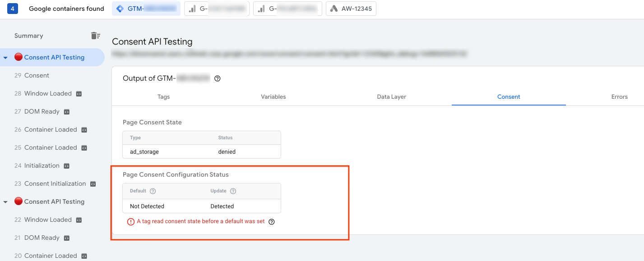
Task: Switch to the Data Layer tab
Action: click(392, 96)
